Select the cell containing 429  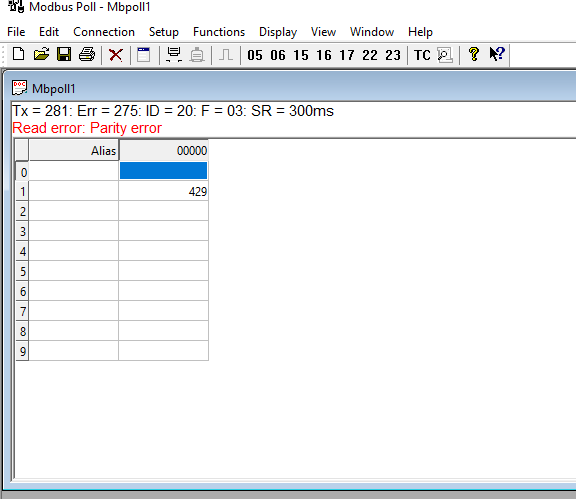click(x=163, y=191)
